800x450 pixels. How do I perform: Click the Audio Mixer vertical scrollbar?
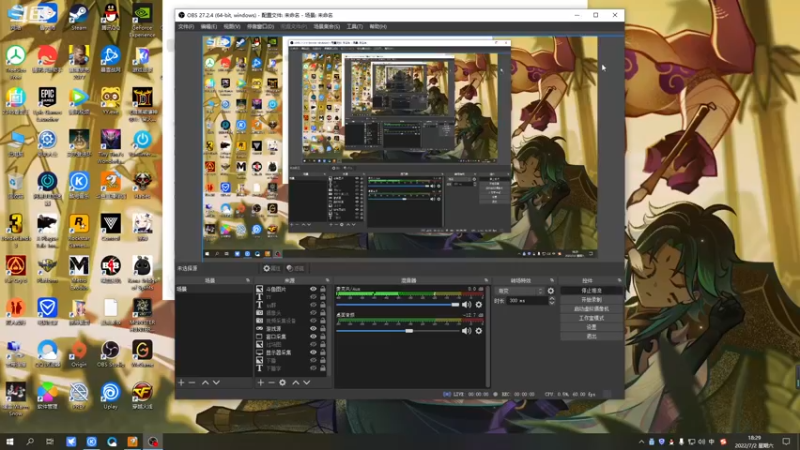(488, 337)
